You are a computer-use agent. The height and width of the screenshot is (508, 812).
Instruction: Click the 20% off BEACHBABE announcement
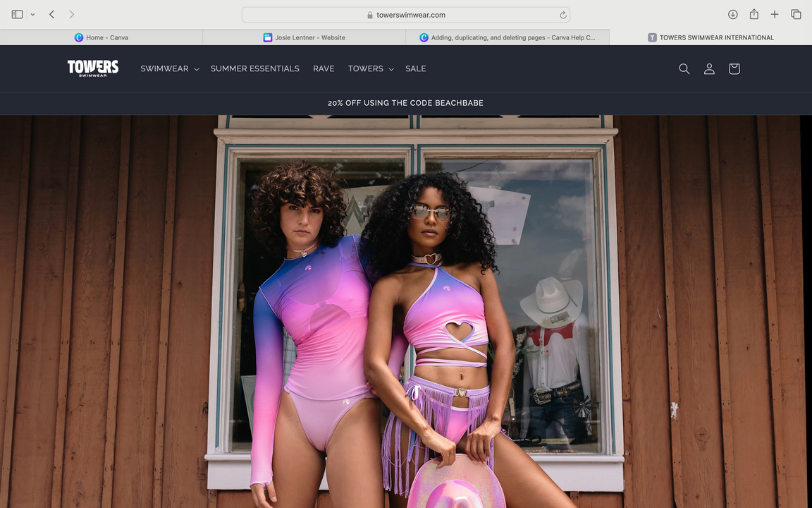[x=405, y=103]
